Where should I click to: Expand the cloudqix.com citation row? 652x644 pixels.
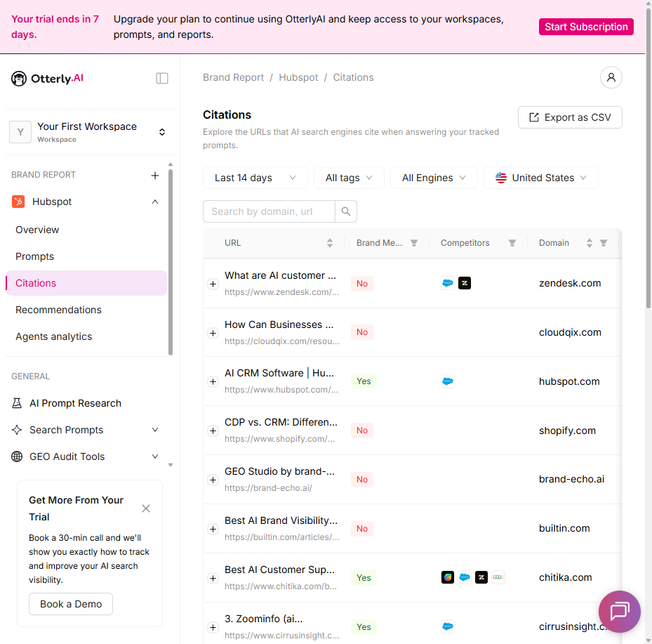[x=213, y=333]
